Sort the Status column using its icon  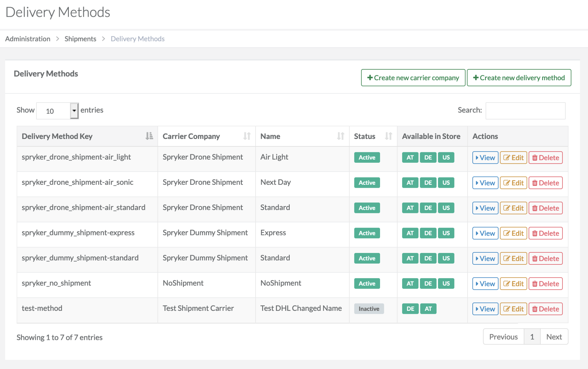tap(389, 136)
